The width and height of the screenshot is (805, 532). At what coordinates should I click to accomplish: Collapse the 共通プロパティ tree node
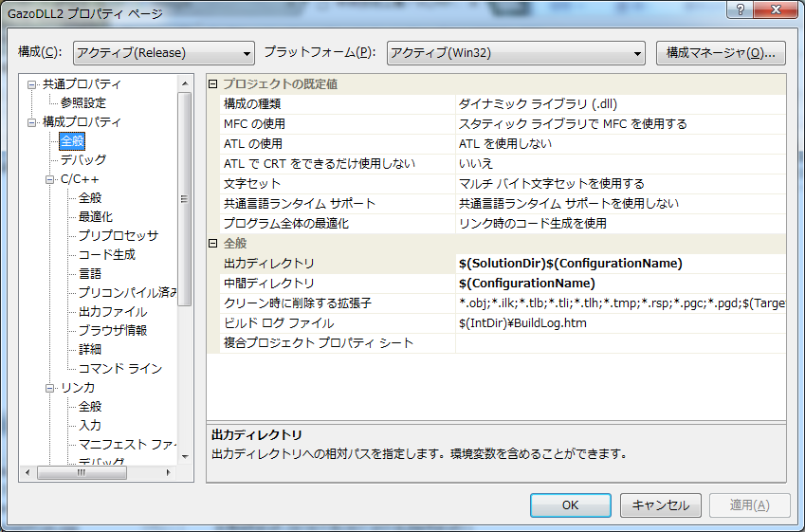[x=32, y=84]
